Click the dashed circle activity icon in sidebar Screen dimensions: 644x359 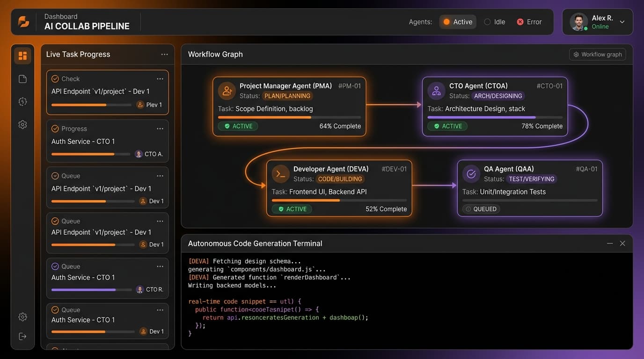(22, 101)
